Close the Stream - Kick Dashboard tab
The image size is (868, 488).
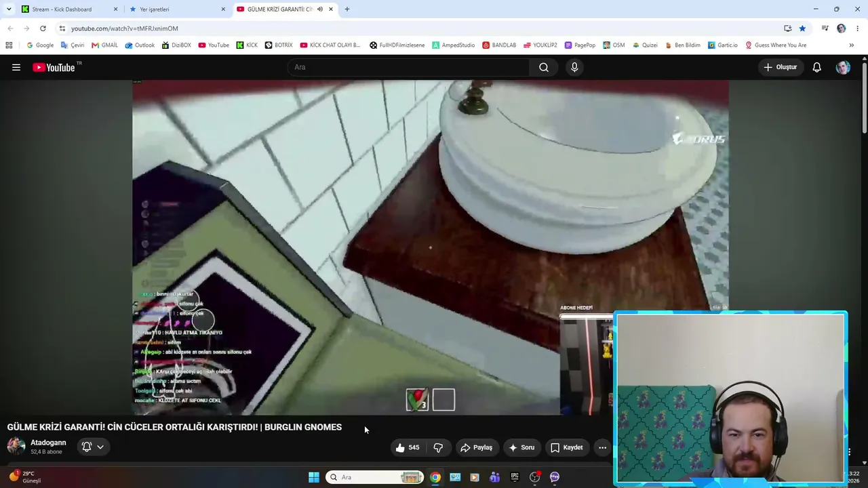point(115,9)
